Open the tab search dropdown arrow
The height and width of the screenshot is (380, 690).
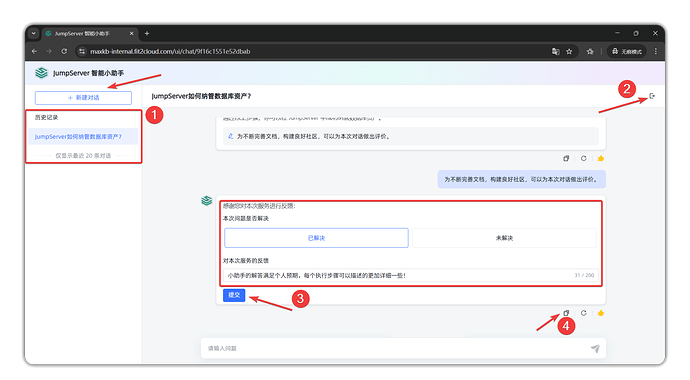point(33,33)
